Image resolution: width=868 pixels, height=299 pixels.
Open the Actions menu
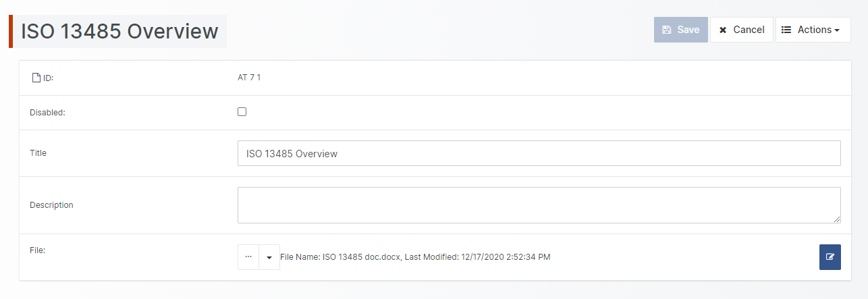[813, 30]
